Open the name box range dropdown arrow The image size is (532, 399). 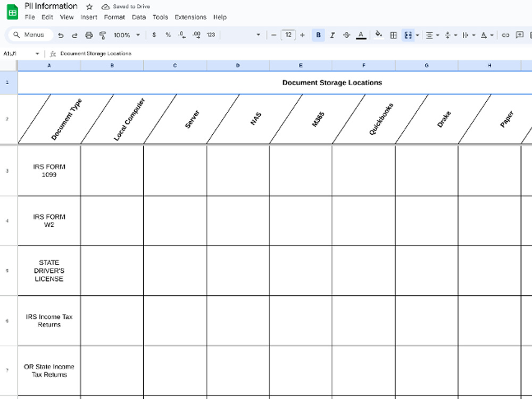37,54
